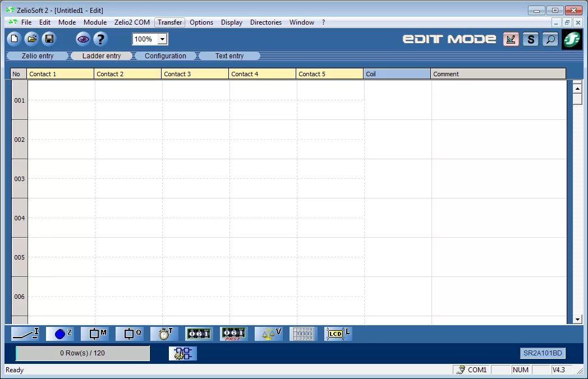Click the scroll up arrow
Screen dimensions: 588x379
(x=577, y=89)
